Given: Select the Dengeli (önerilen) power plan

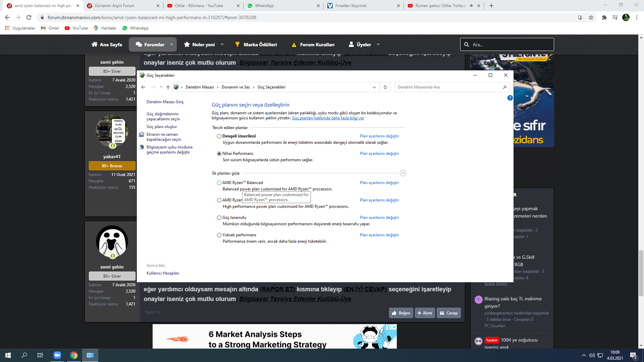Looking at the screenshot, I should click(219, 136).
